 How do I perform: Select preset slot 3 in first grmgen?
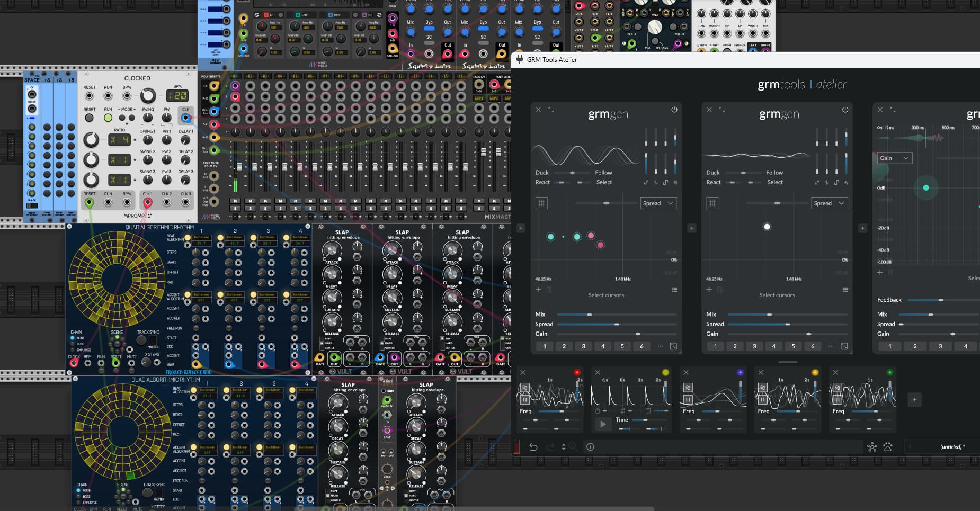583,346
